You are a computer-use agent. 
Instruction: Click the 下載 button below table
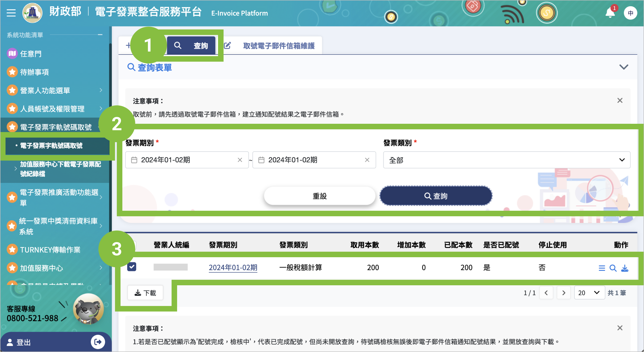(x=145, y=292)
